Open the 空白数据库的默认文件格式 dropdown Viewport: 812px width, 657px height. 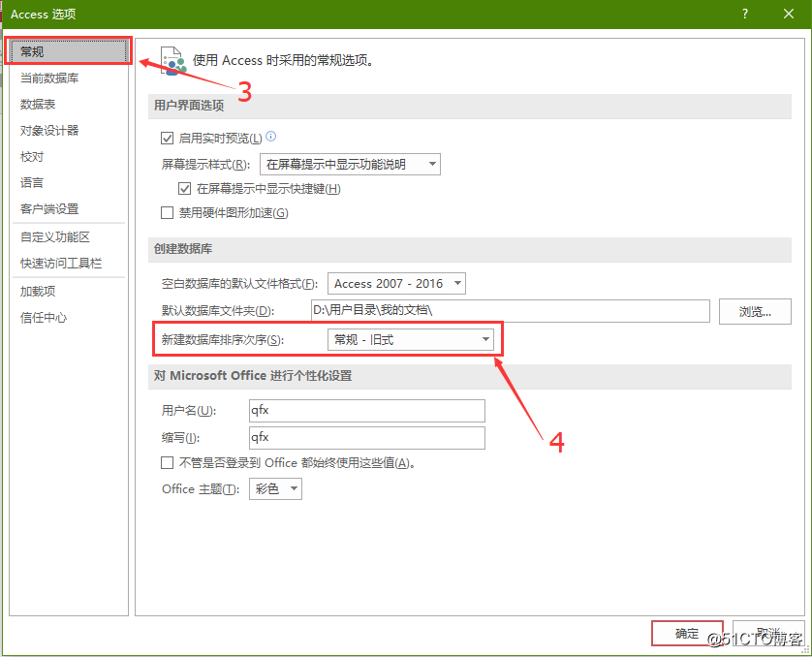tap(396, 284)
